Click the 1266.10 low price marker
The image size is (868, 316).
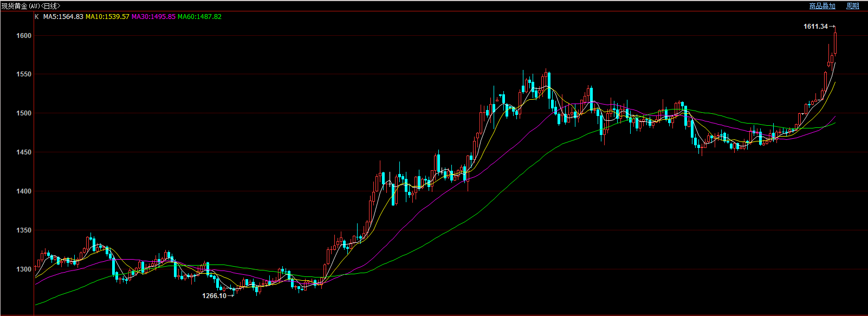click(214, 296)
